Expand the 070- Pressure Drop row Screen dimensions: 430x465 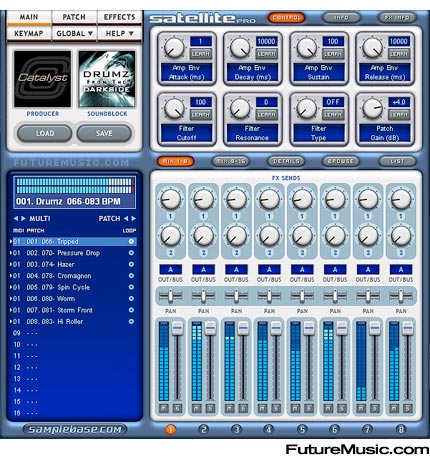(x=11, y=253)
